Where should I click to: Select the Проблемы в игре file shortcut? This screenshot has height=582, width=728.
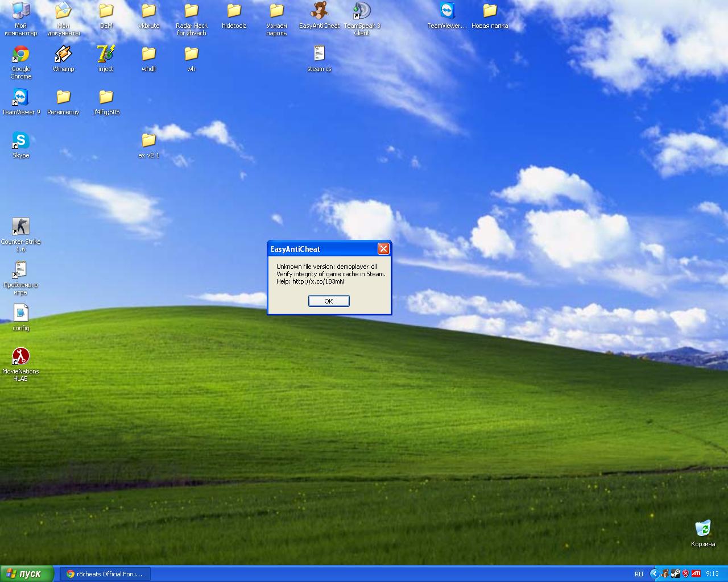pyautogui.click(x=21, y=278)
